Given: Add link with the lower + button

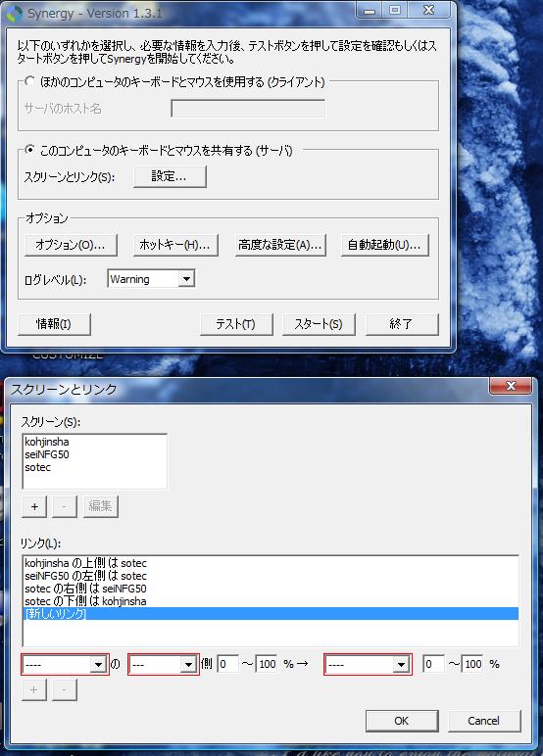Looking at the screenshot, I should pyautogui.click(x=34, y=690).
